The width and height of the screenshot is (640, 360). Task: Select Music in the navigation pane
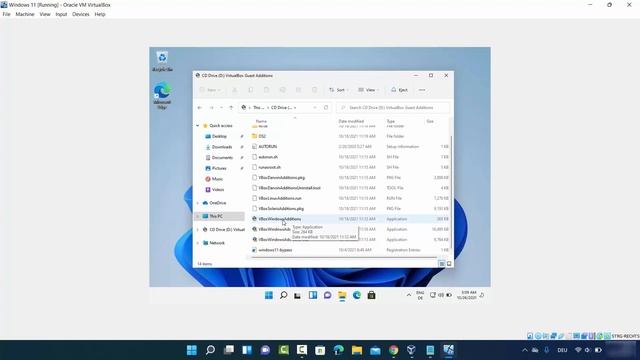[x=217, y=179]
